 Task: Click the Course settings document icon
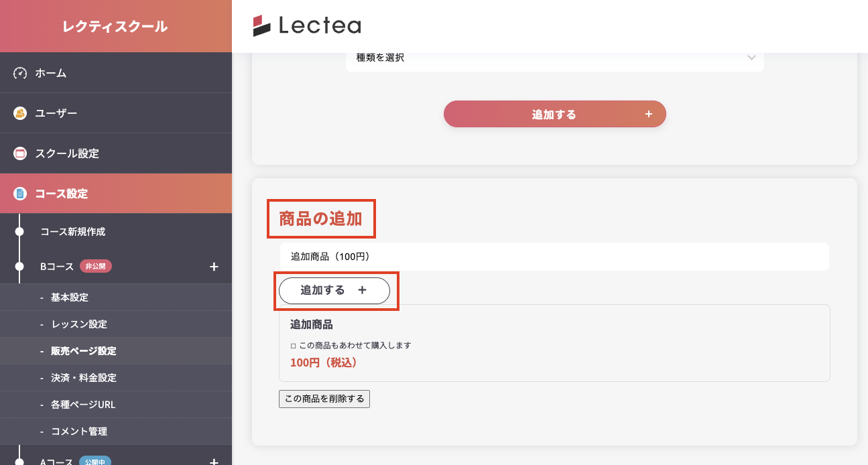coord(20,194)
